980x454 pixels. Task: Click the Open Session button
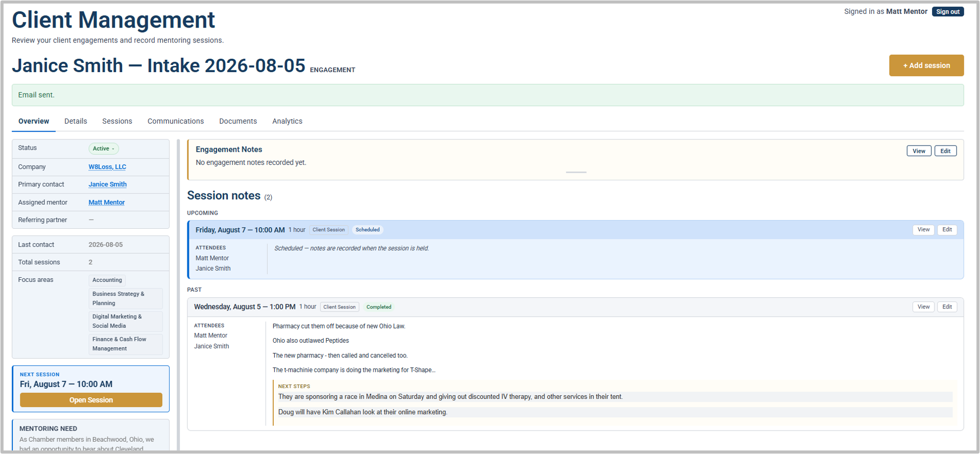click(91, 400)
